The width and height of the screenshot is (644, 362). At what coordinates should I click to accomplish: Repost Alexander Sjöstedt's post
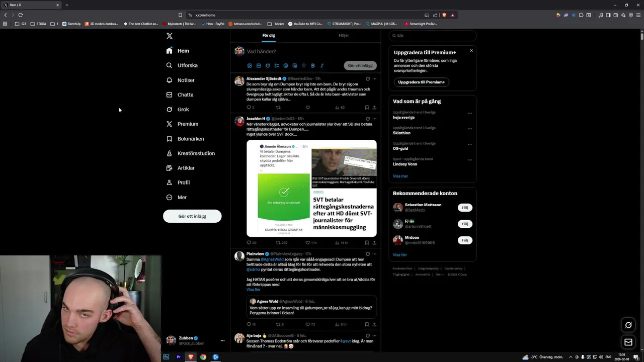pos(278,107)
